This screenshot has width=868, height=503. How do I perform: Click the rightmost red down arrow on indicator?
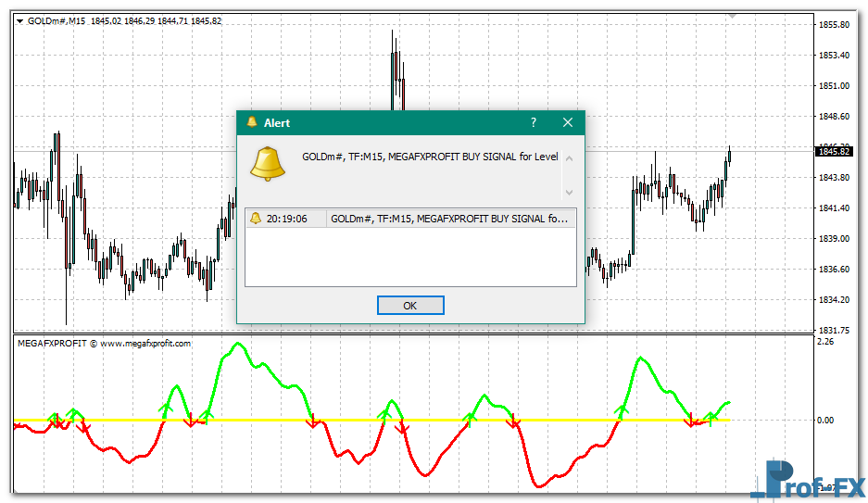[691, 422]
